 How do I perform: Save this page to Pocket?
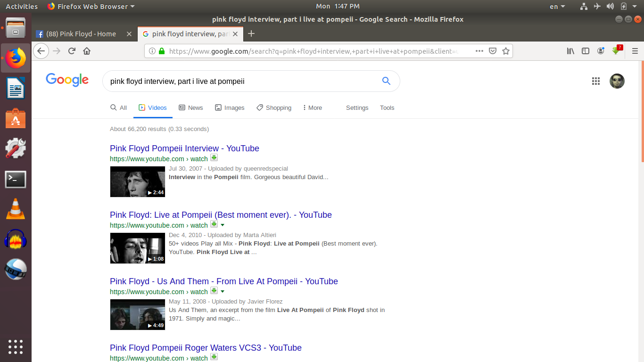tap(493, 51)
